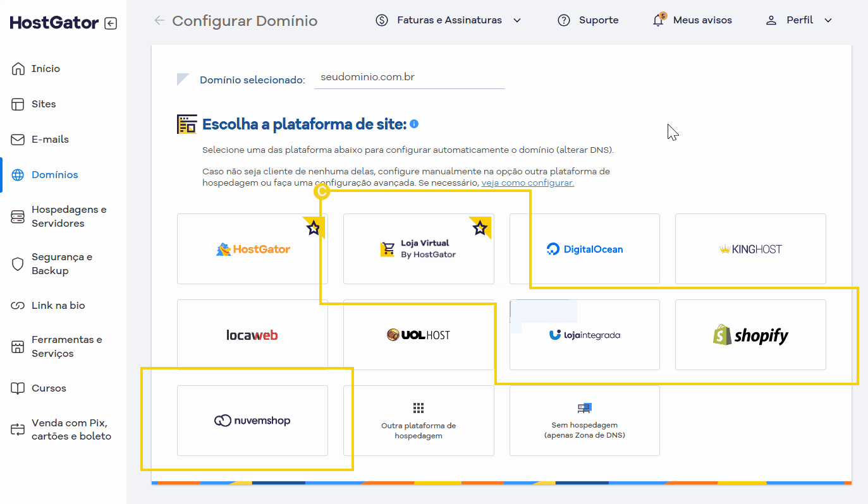
Task: Click the Início home icon
Action: point(18,69)
